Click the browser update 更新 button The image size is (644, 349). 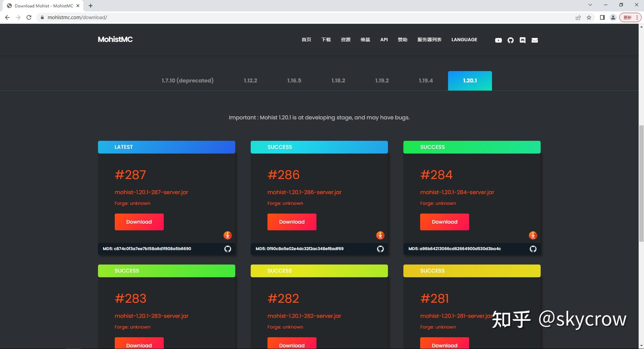631,17
